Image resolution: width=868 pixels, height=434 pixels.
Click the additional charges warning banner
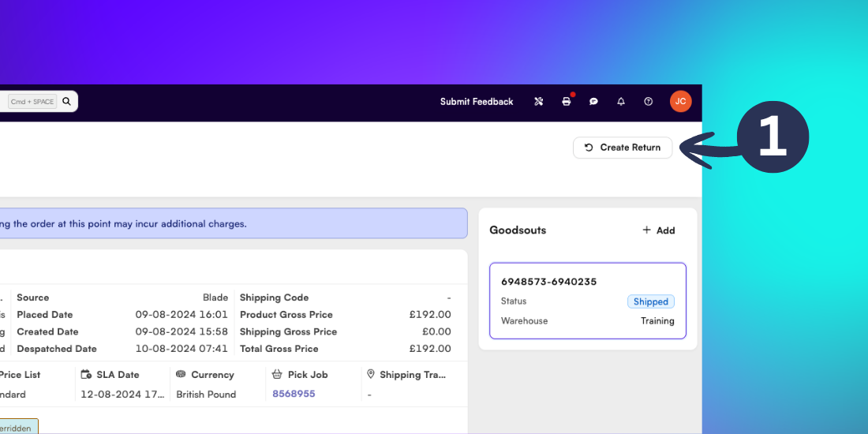pos(234,223)
